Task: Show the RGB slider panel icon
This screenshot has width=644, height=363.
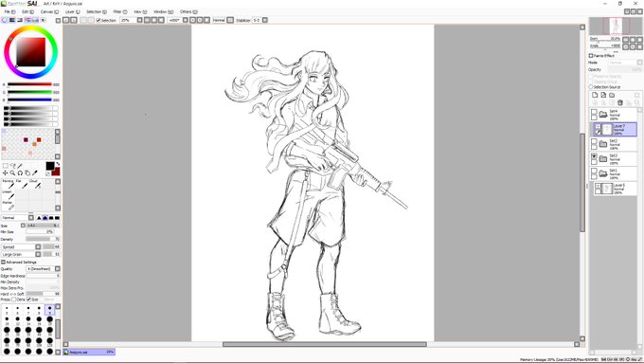Action: pos(12,20)
